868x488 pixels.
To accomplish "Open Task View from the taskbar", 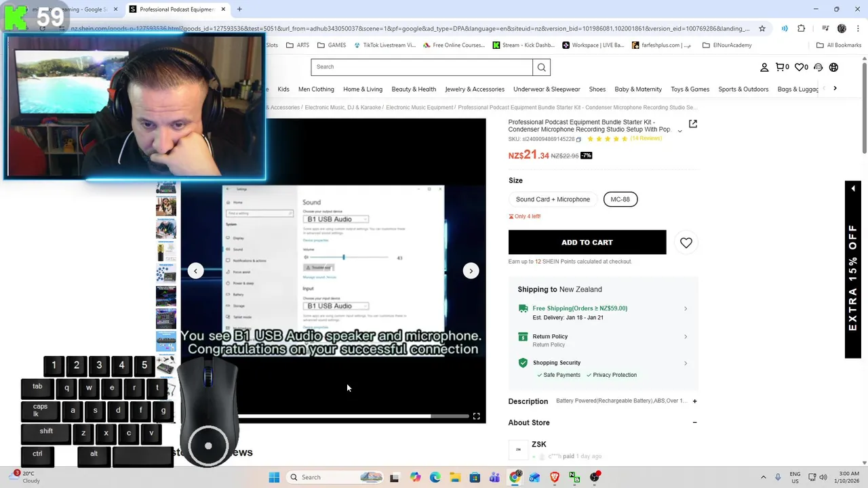I will 394,477.
